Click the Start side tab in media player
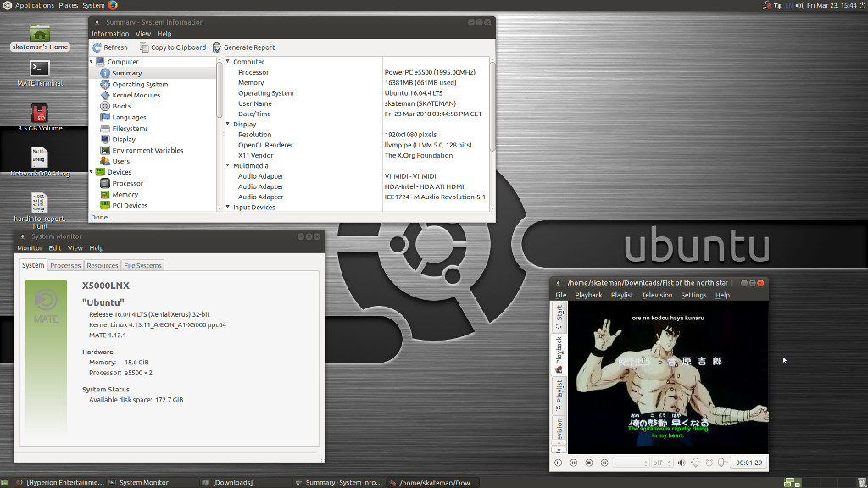Viewport: 868px width, 488px height. 559,317
